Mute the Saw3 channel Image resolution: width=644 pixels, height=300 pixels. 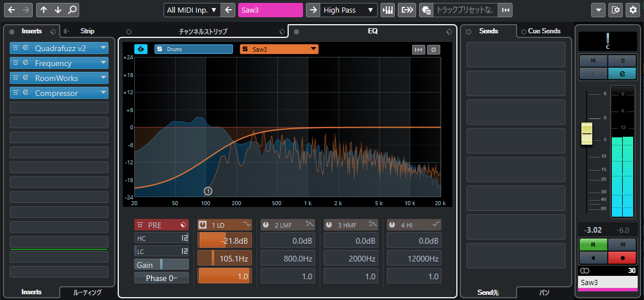coord(593,60)
